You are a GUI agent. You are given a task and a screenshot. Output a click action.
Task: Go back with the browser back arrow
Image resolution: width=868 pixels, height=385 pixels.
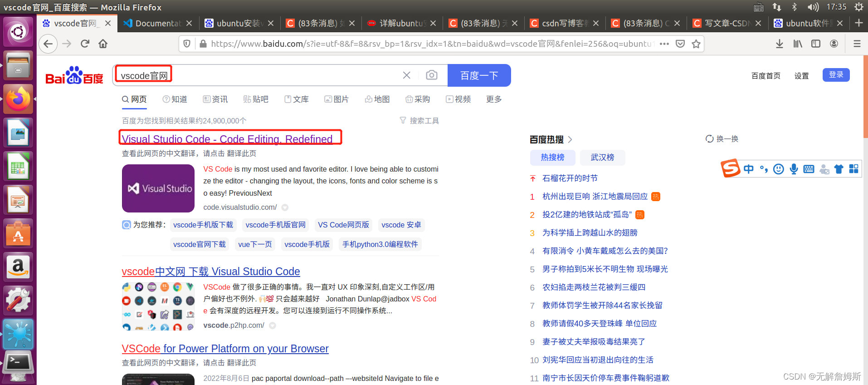click(48, 44)
